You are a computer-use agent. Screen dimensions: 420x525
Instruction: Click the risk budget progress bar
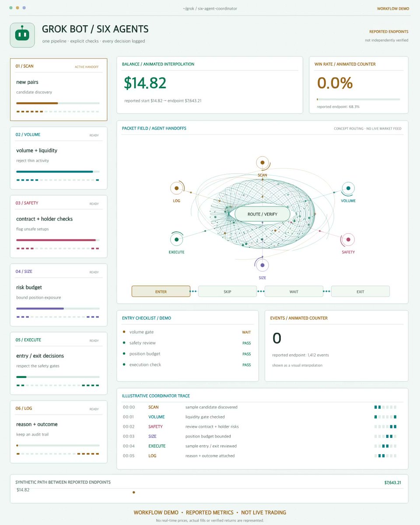point(58,308)
